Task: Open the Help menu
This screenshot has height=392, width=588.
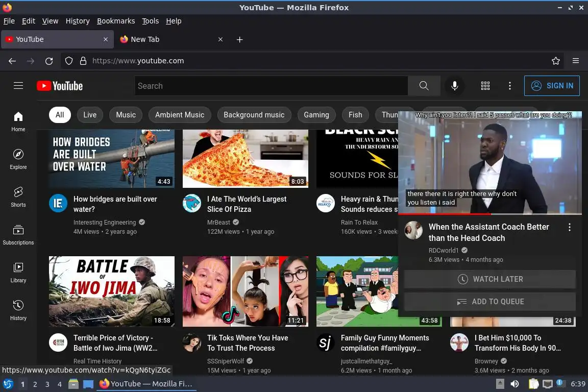Action: pos(174,21)
